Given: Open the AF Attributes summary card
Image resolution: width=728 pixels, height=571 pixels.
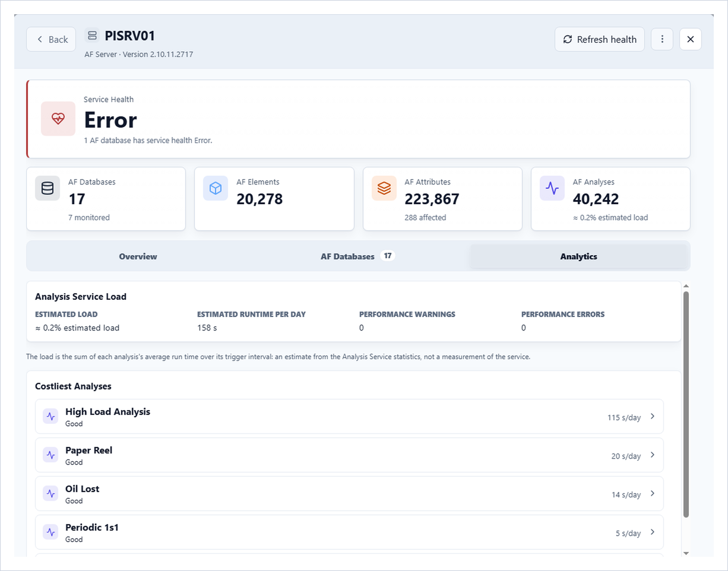Looking at the screenshot, I should tap(442, 199).
